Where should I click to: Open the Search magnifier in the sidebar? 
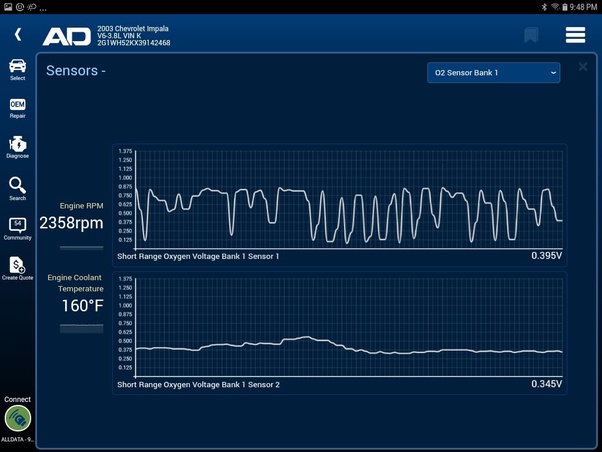(18, 189)
